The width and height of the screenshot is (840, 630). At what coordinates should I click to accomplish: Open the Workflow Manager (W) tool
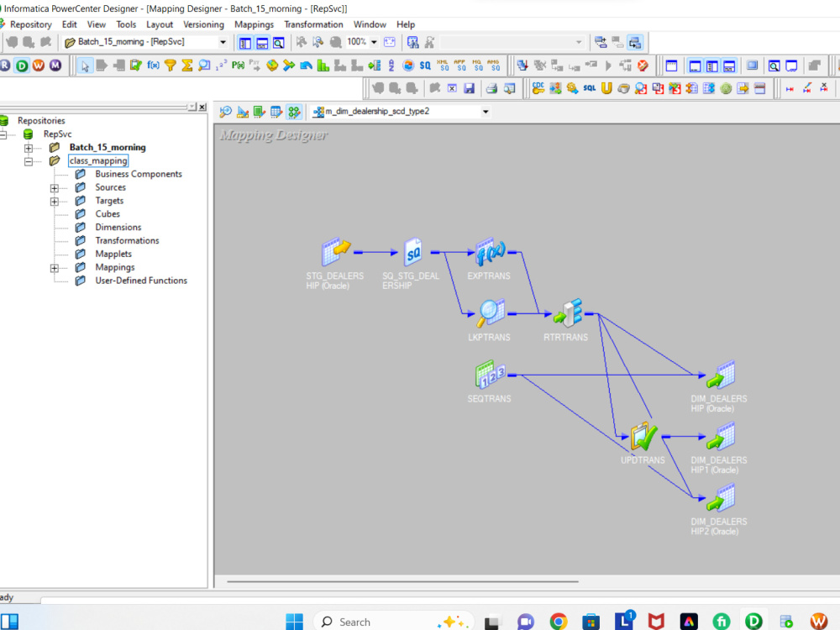(x=39, y=66)
